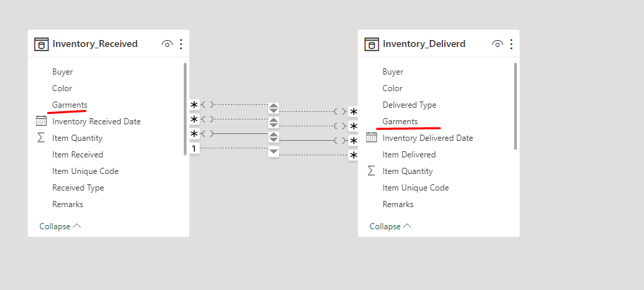Click sigma icon beside Inventory_Received Item Quantity
The height and width of the screenshot is (290, 644).
(41, 138)
